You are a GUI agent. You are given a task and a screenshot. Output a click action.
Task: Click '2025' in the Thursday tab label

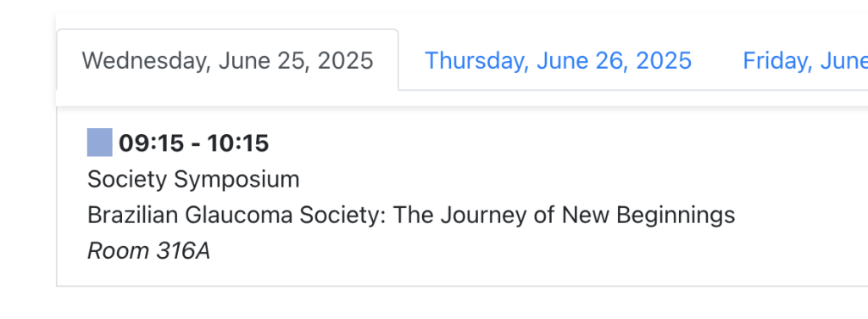[x=664, y=60]
